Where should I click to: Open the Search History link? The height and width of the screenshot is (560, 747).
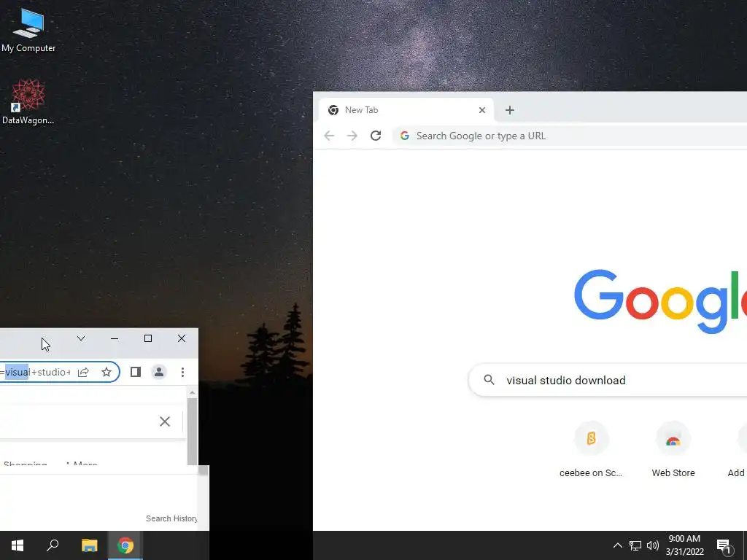click(x=171, y=518)
